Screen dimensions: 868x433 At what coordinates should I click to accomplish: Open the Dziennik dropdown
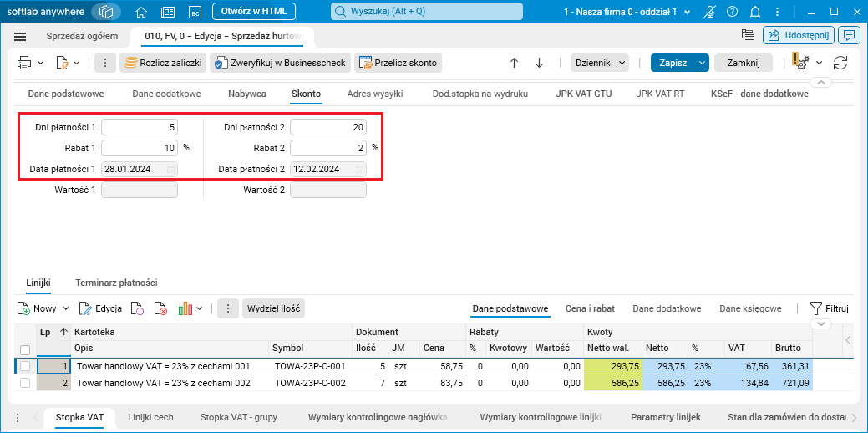pyautogui.click(x=600, y=64)
